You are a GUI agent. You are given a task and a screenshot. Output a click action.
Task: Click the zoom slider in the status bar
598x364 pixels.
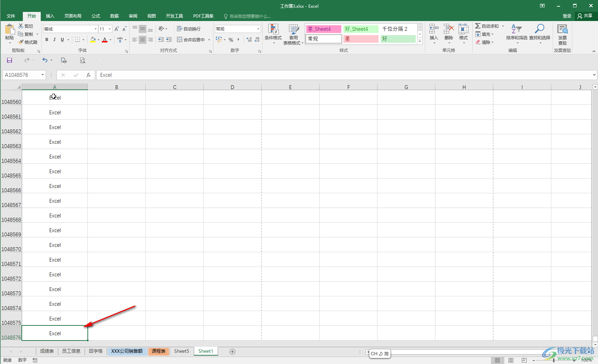click(554, 360)
